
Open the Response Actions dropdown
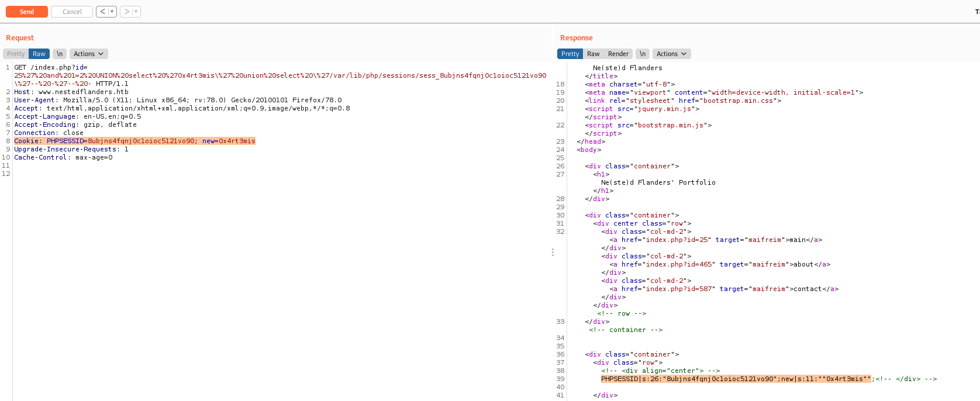point(672,54)
